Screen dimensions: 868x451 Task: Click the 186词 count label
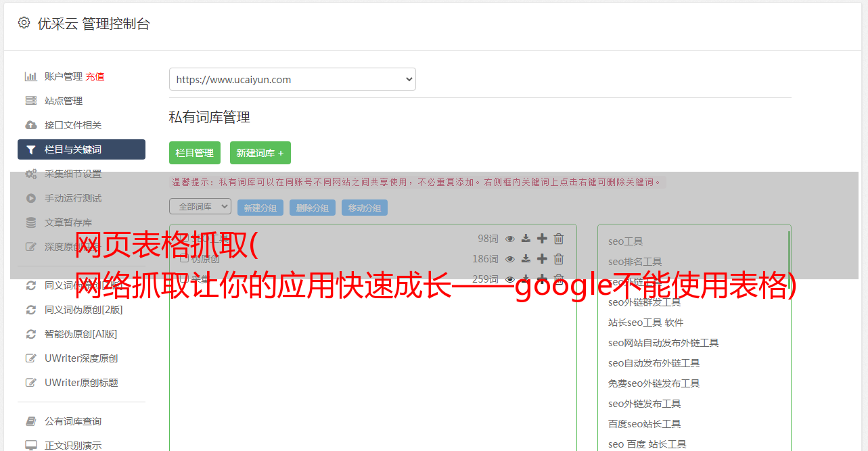(485, 259)
